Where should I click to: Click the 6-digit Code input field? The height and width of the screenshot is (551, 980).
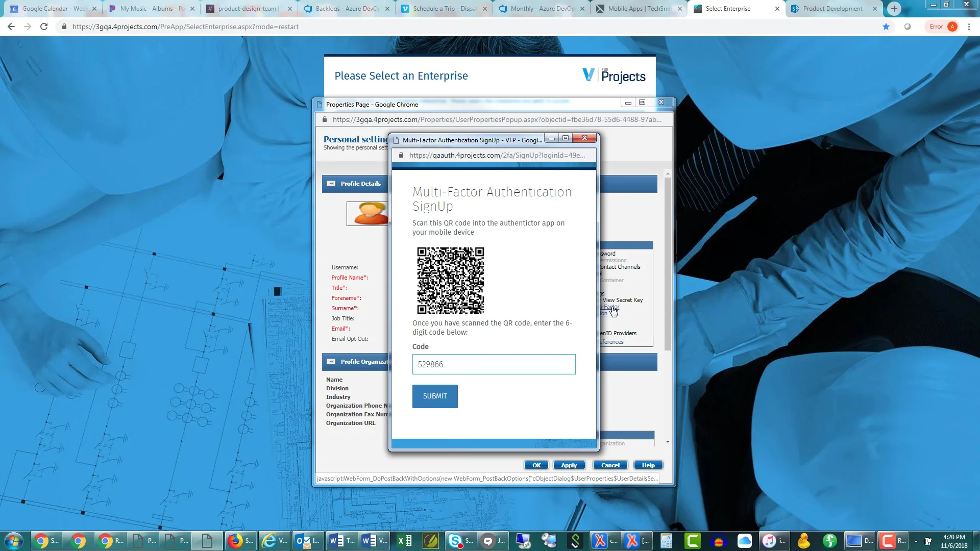493,364
